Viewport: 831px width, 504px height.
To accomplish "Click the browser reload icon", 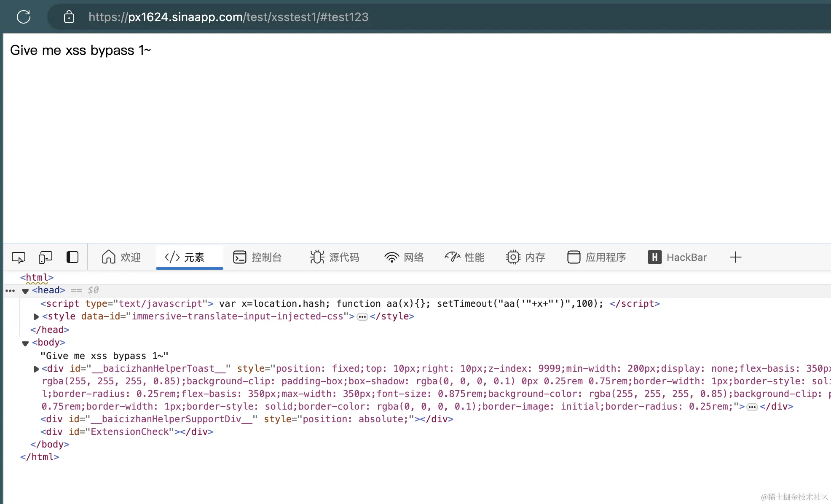I will point(24,17).
